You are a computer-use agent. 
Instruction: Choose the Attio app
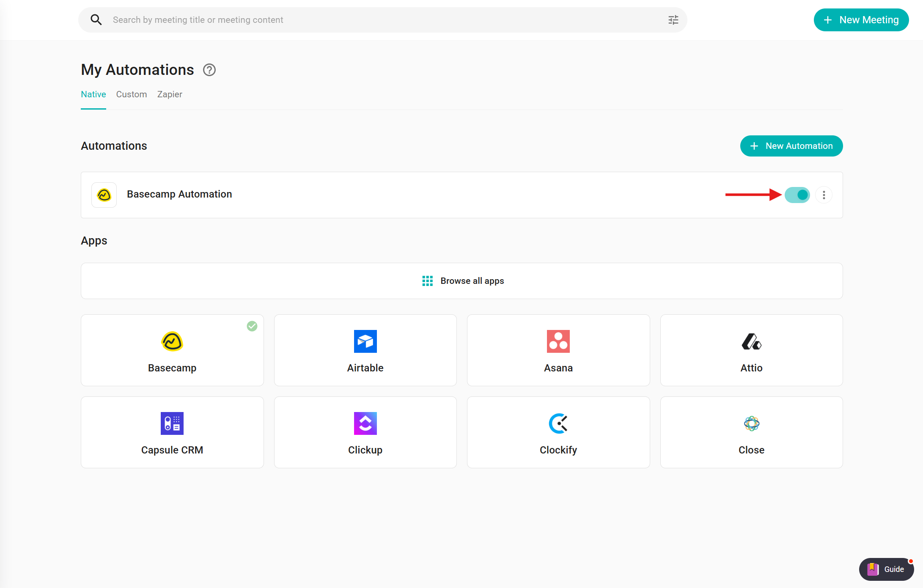751,350
